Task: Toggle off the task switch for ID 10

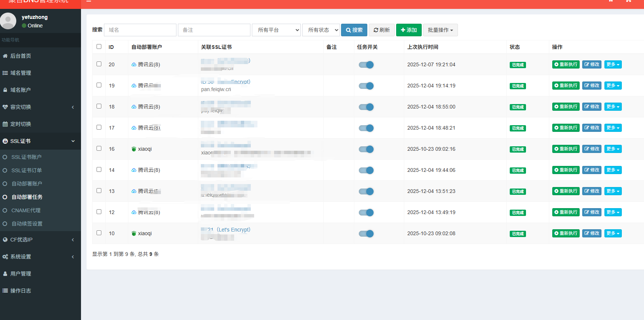Action: [x=366, y=234]
